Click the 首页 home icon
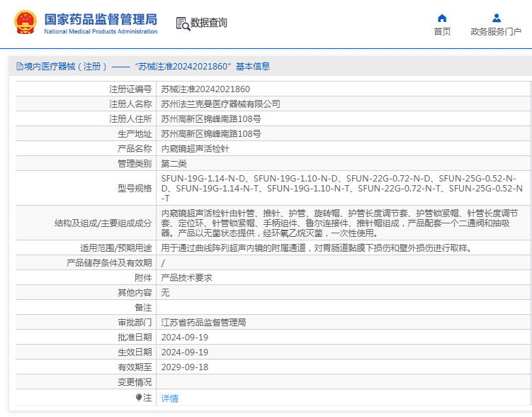 coord(442,18)
